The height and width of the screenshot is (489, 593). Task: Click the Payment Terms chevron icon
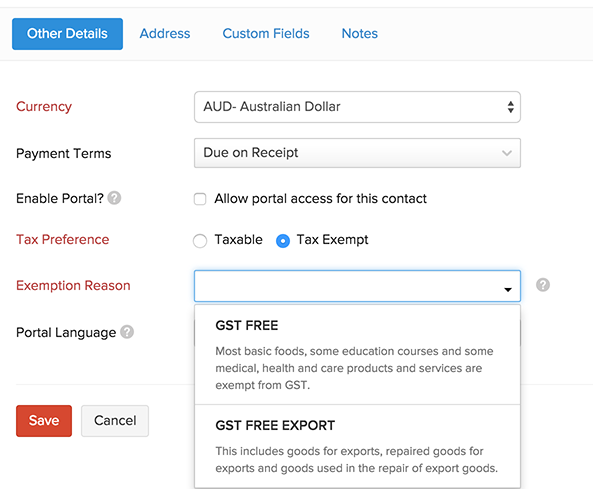(507, 153)
